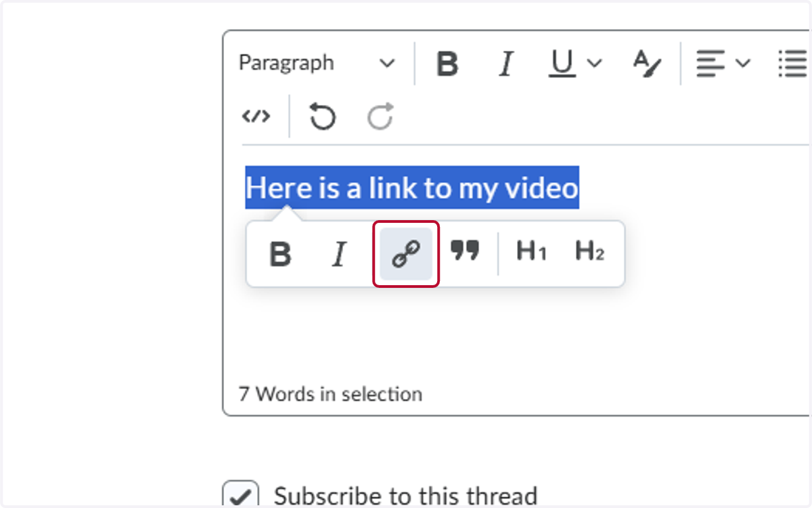The width and height of the screenshot is (812, 508).
Task: Click the highlighted text 'Here is a link to my video'
Action: coord(412,188)
